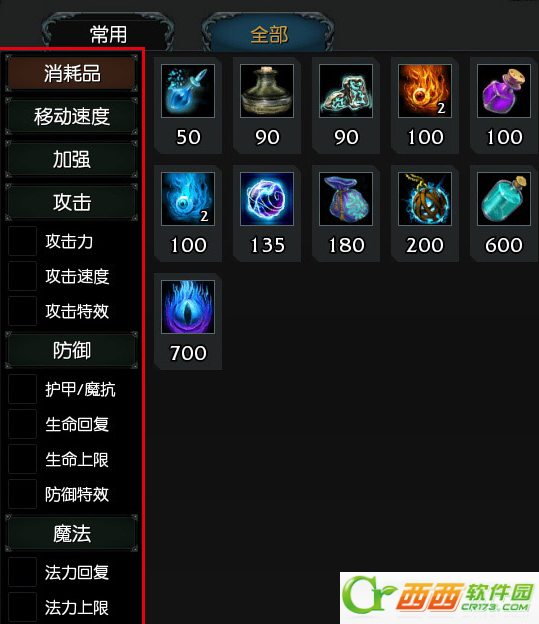Viewport: 539px width, 624px height.
Task: Open the 全部 tab
Action: [268, 33]
